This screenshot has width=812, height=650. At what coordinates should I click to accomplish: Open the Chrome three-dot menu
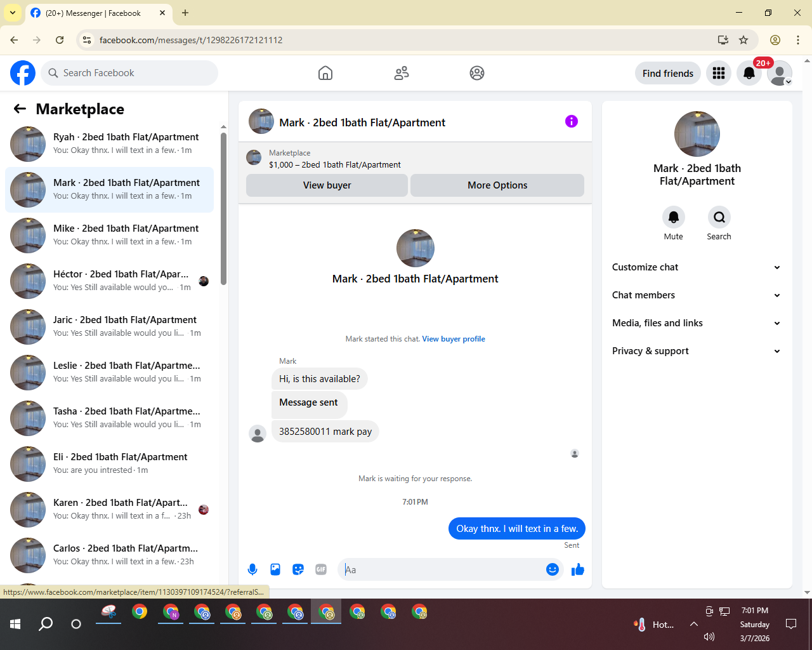[x=798, y=40]
